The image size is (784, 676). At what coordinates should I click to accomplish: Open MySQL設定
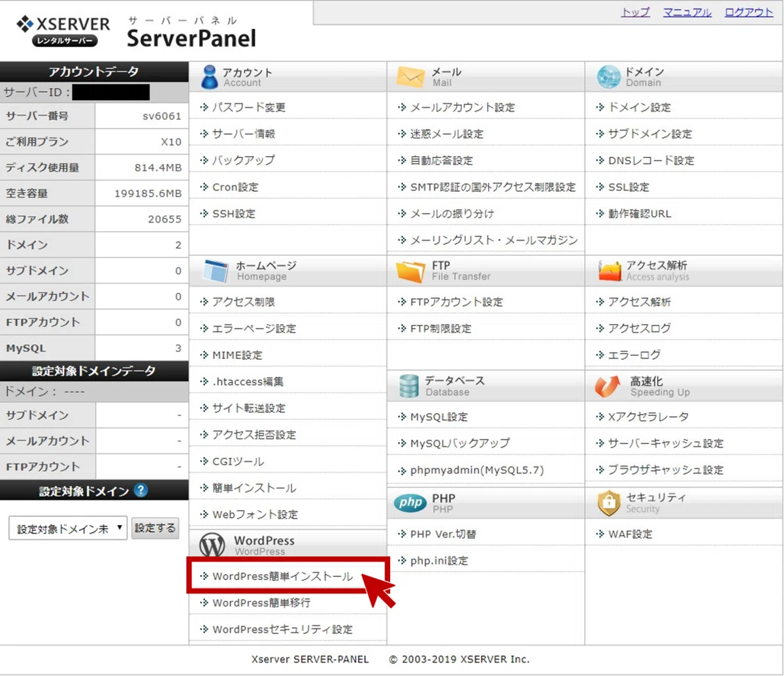[x=439, y=417]
